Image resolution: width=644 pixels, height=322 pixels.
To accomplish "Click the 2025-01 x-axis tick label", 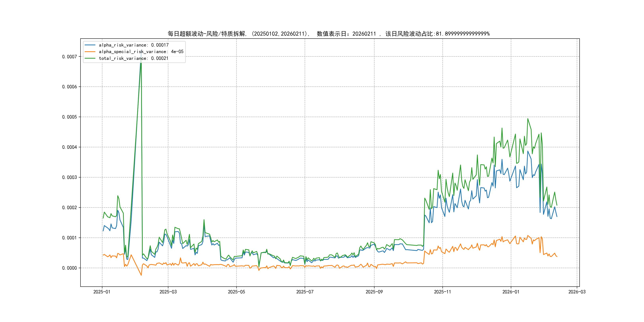I will [102, 292].
